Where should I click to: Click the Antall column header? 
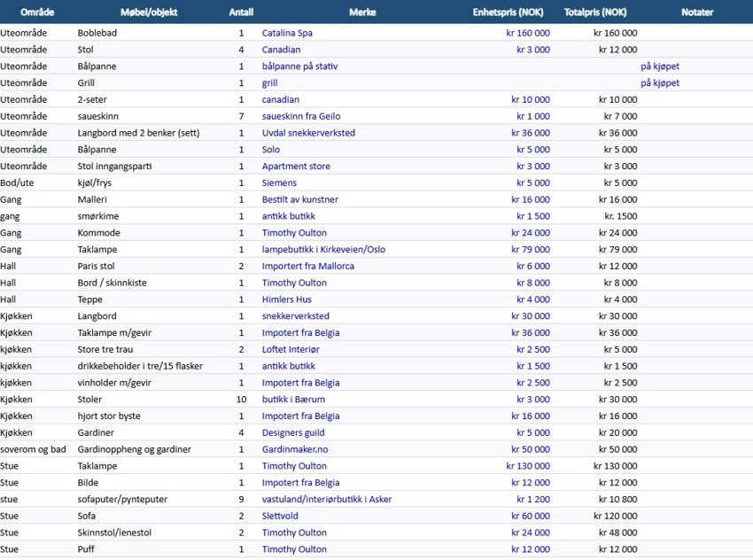click(x=240, y=12)
